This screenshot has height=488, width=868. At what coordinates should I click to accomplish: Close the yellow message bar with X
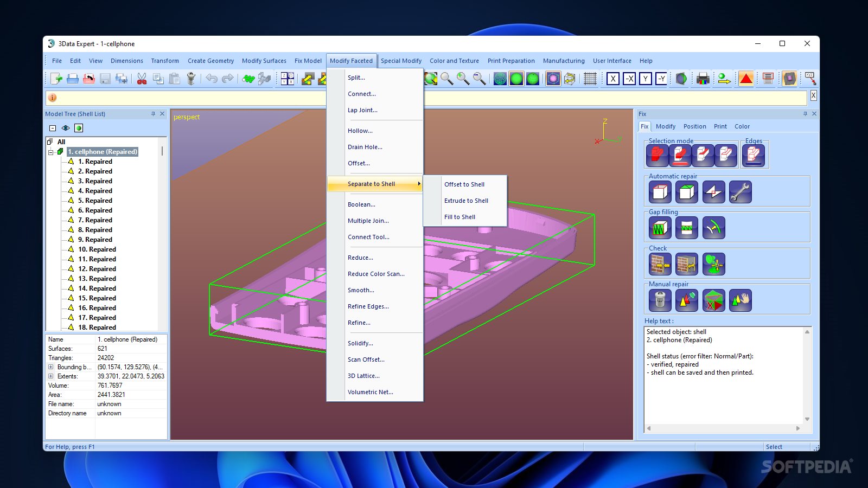click(813, 95)
